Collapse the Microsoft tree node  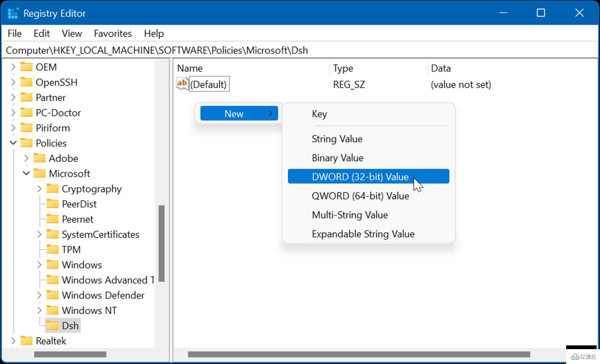[26, 173]
